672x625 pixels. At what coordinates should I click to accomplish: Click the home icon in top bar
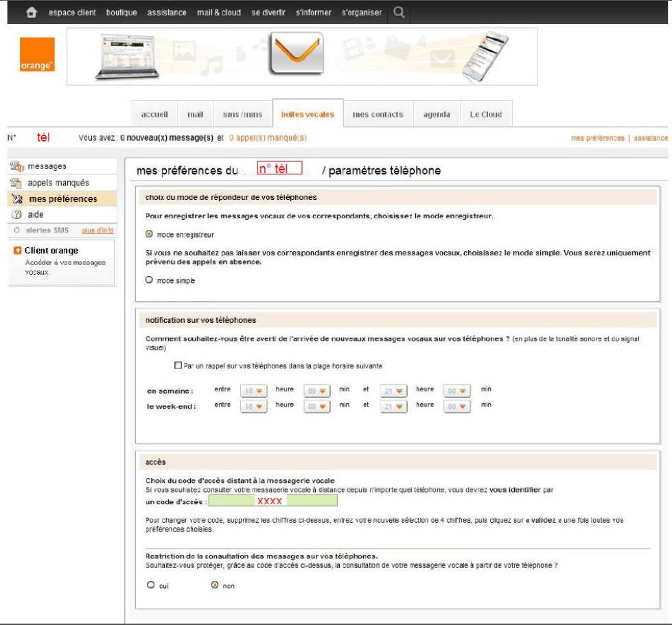tap(30, 13)
